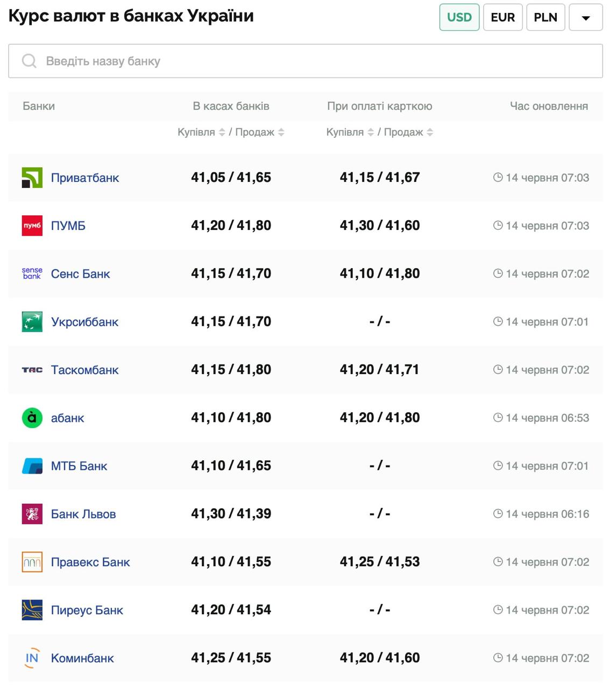Click the red ПУМБ logo icon
This screenshot has width=616, height=689.
click(x=32, y=226)
